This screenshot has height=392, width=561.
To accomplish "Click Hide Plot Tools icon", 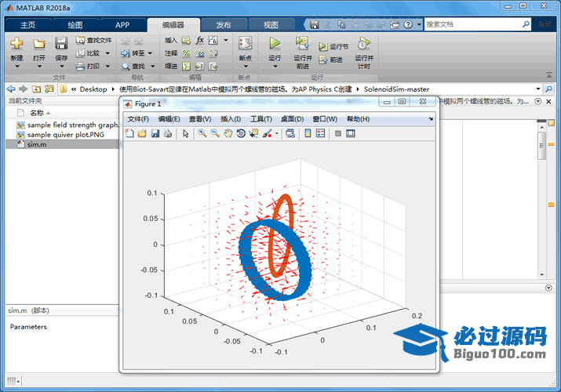I will point(337,133).
